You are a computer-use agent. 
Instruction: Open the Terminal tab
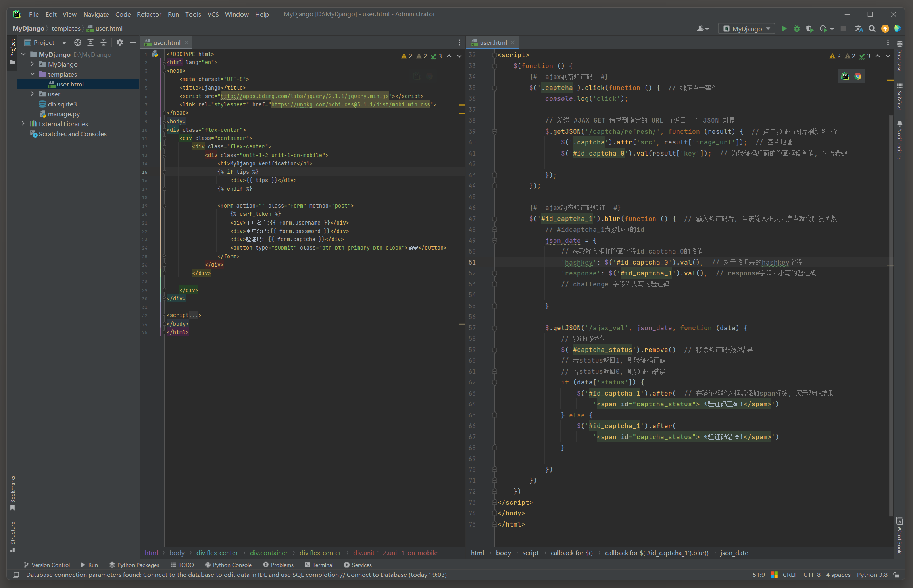(x=319, y=565)
